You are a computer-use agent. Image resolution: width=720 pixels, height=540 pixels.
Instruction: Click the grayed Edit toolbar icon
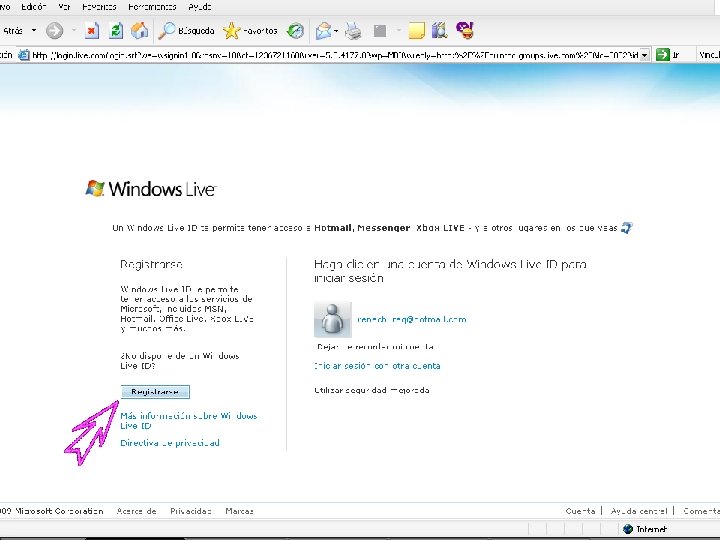[380, 31]
